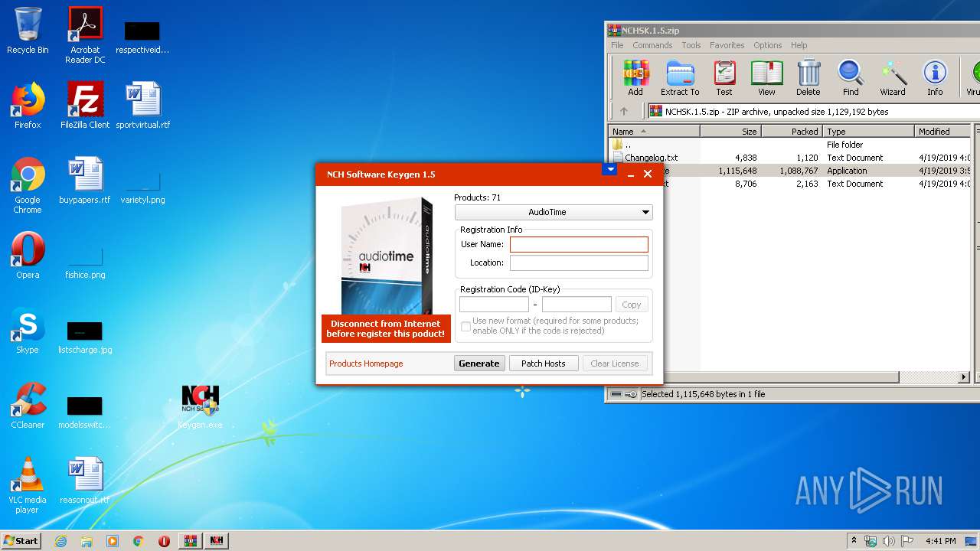Image resolution: width=980 pixels, height=551 pixels.
Task: Open the WinRAR File menu
Action: pyautogui.click(x=617, y=45)
